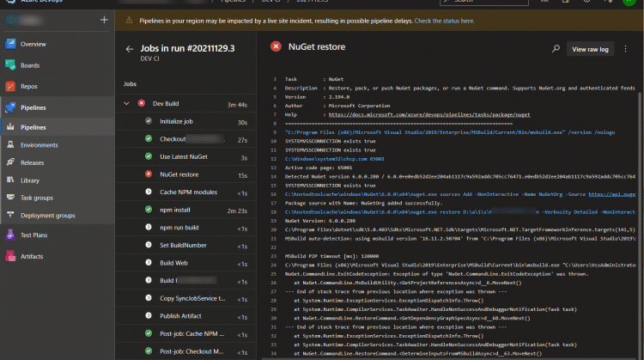Click the Task groups icon
Viewport: 644px width, 360px height.
tap(10, 198)
